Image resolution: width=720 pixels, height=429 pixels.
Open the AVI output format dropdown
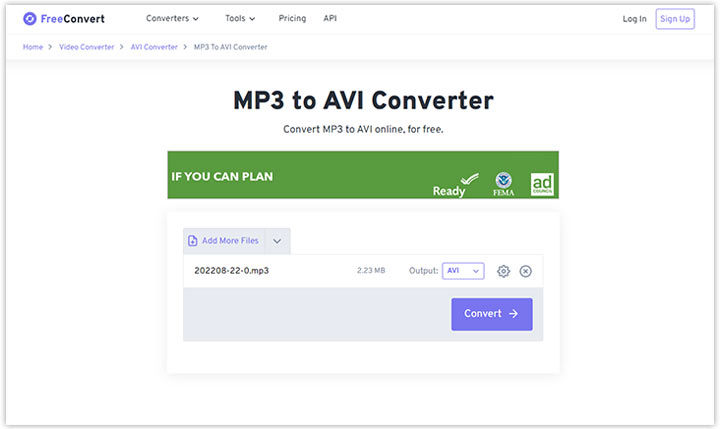463,271
